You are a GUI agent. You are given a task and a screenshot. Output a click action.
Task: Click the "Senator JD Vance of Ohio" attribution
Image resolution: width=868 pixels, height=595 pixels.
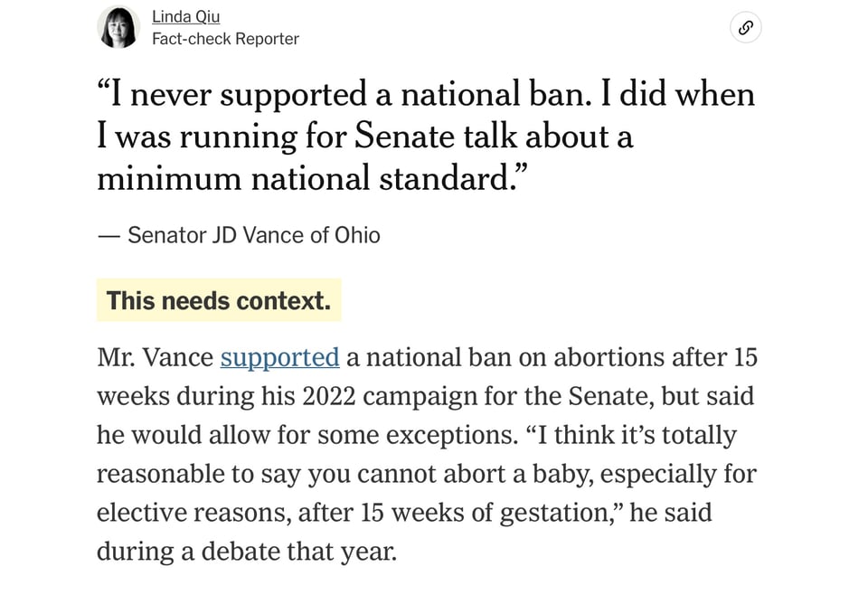click(x=253, y=235)
